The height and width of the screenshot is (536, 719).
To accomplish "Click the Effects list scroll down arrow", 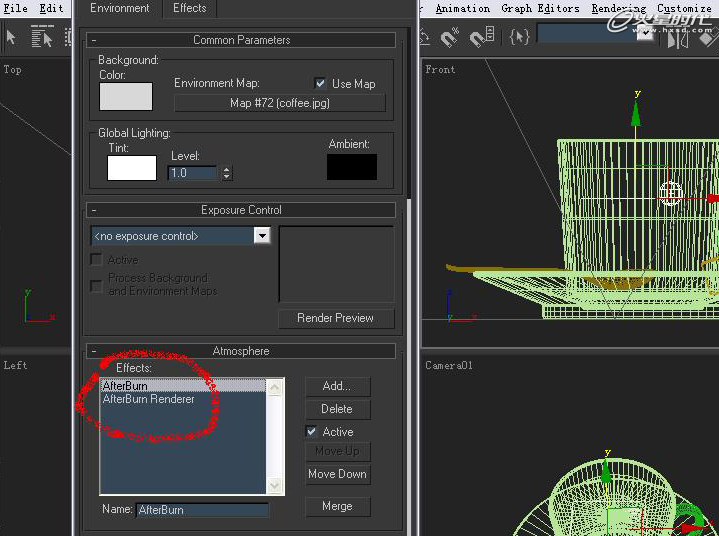I will (x=275, y=485).
